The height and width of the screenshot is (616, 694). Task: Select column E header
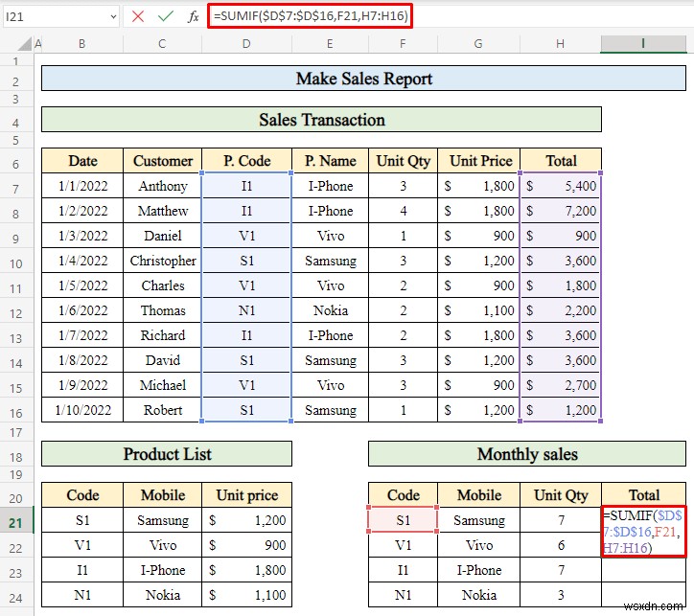tap(330, 44)
